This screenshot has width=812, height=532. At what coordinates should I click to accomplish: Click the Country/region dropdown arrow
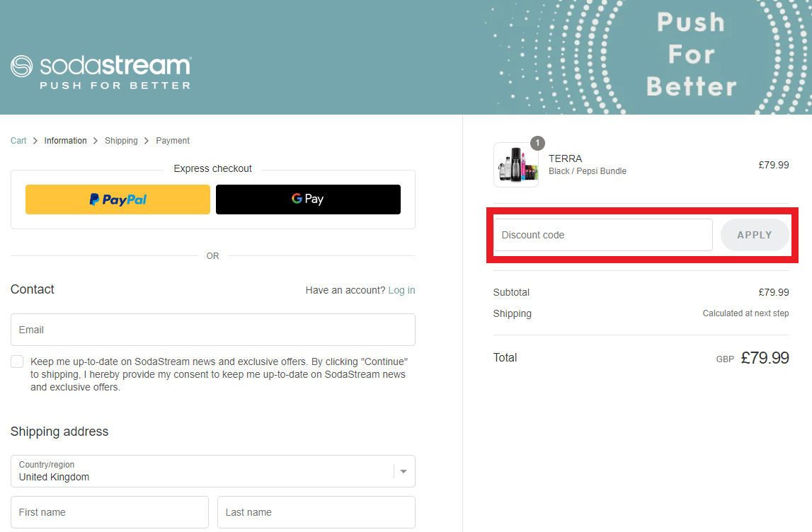coord(404,471)
